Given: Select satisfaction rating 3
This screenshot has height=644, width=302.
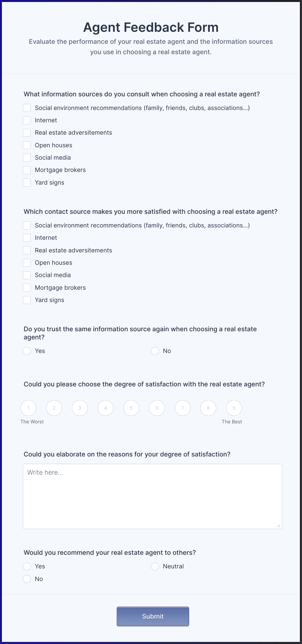Looking at the screenshot, I should (x=80, y=408).
